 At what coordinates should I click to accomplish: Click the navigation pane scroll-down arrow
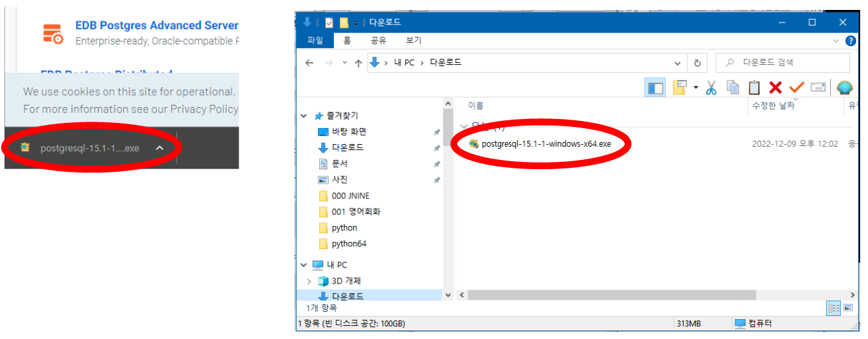tap(448, 295)
